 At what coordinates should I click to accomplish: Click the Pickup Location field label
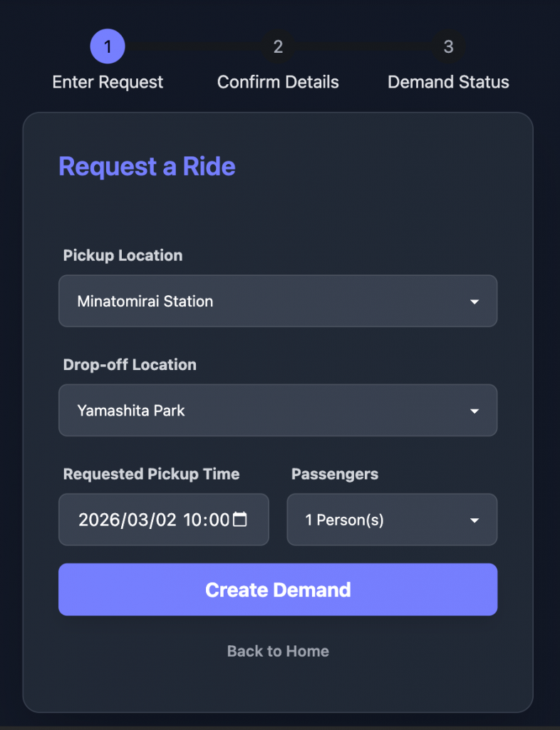click(x=123, y=255)
